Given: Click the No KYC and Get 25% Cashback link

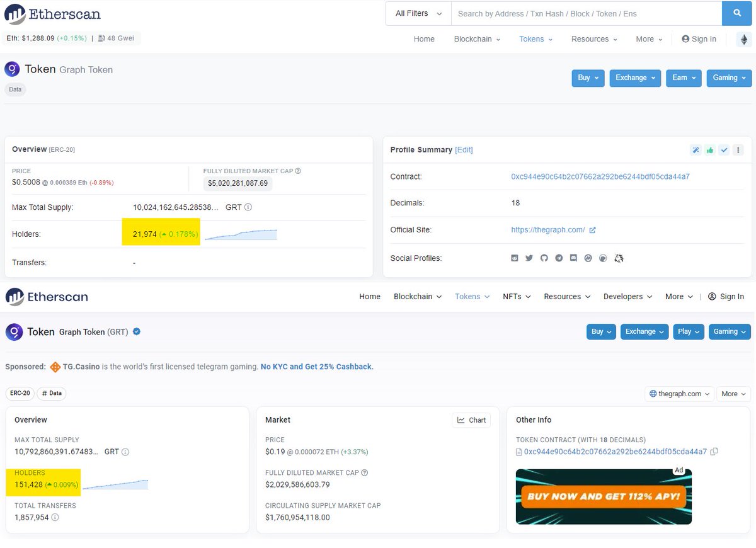Looking at the screenshot, I should coord(317,367).
